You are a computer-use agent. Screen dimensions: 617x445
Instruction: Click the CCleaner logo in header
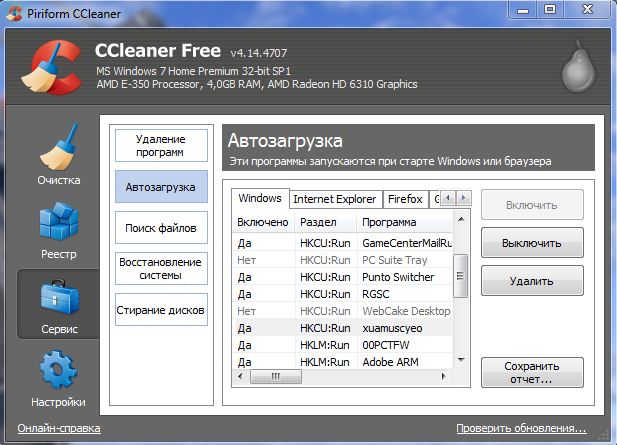click(x=51, y=68)
